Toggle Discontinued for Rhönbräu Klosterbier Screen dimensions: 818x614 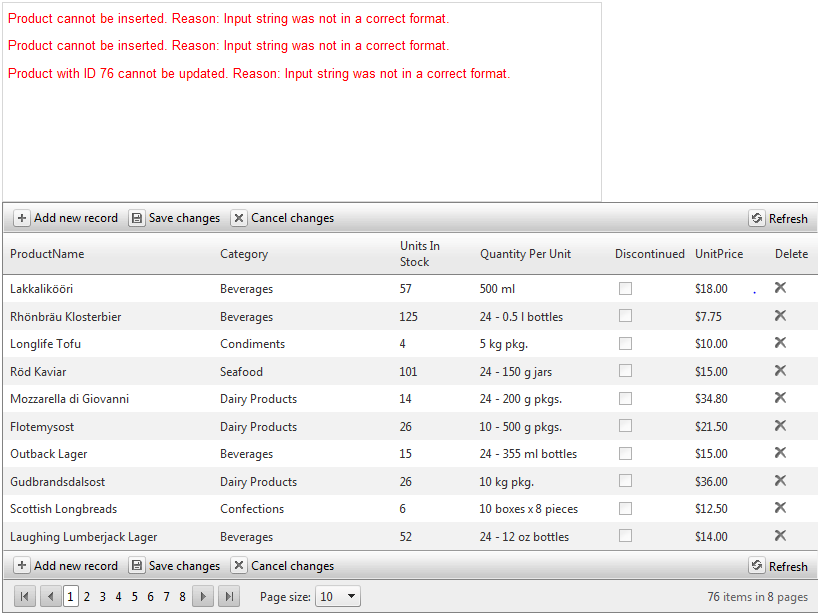[x=625, y=316]
